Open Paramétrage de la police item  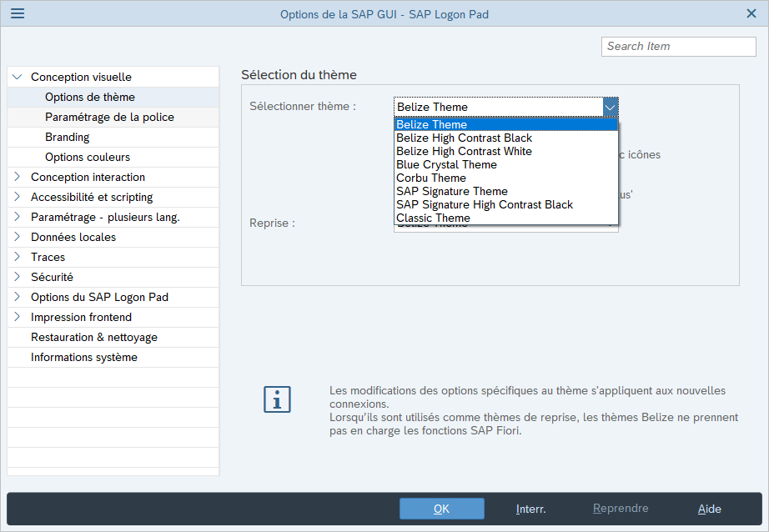point(113,118)
